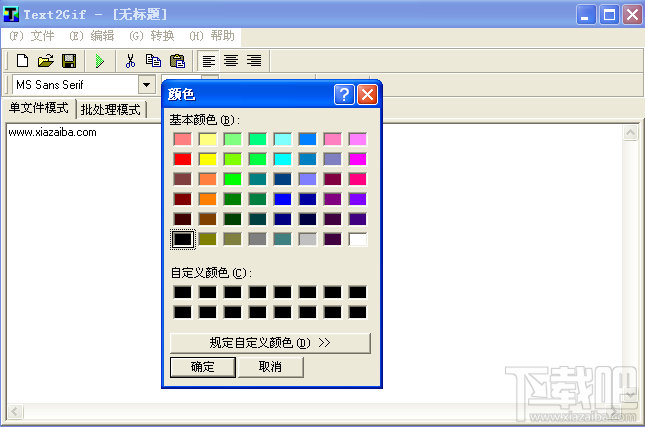645x427 pixels.
Task: Click the Paste clipboard icon
Action: pyautogui.click(x=177, y=61)
